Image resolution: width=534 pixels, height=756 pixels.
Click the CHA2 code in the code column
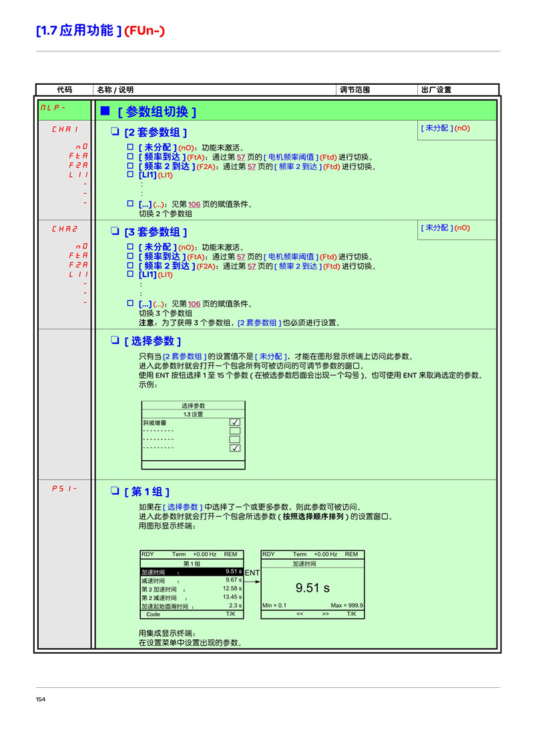tap(65, 229)
